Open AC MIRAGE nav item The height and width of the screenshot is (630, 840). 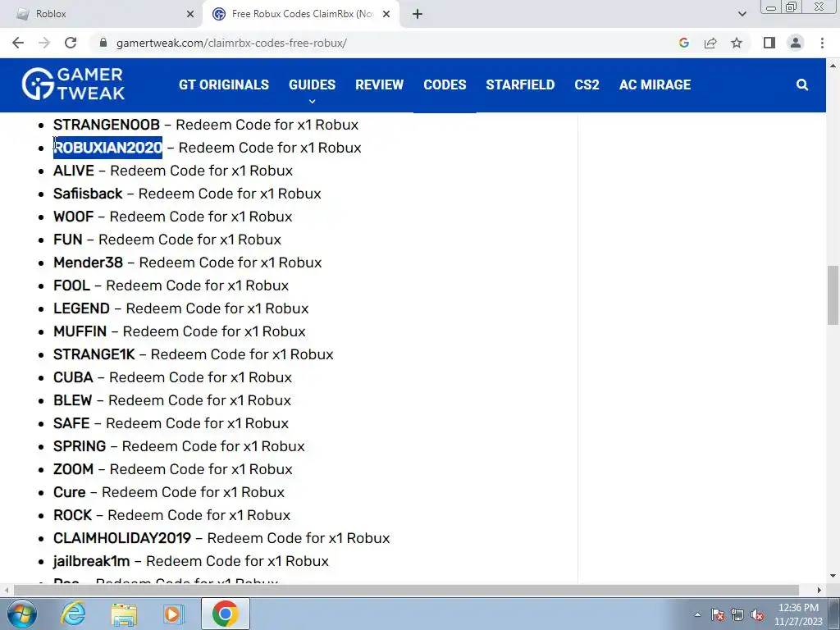(x=655, y=84)
